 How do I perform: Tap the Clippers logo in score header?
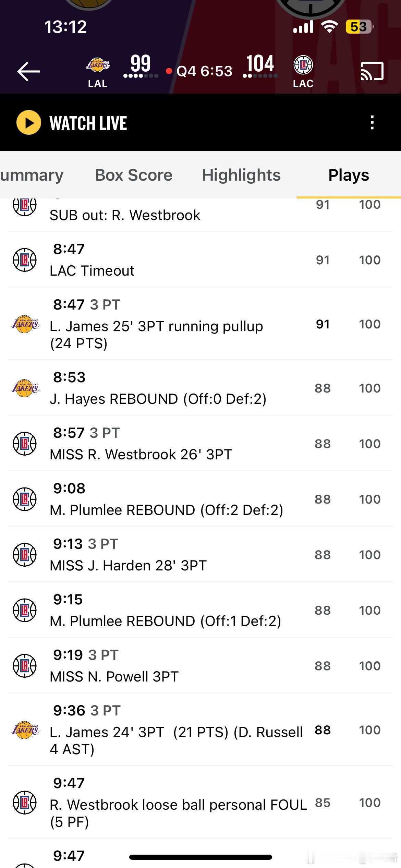click(x=303, y=65)
